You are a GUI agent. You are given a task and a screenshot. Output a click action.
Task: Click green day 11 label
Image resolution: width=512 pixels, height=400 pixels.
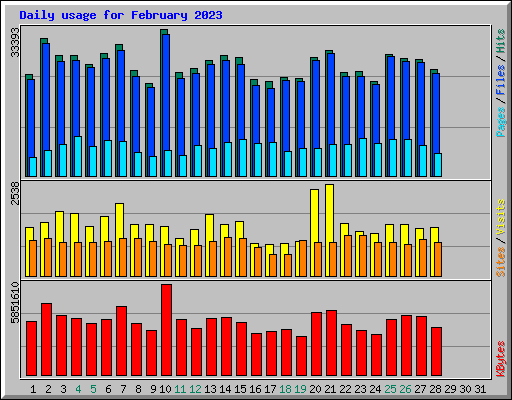[x=180, y=389]
